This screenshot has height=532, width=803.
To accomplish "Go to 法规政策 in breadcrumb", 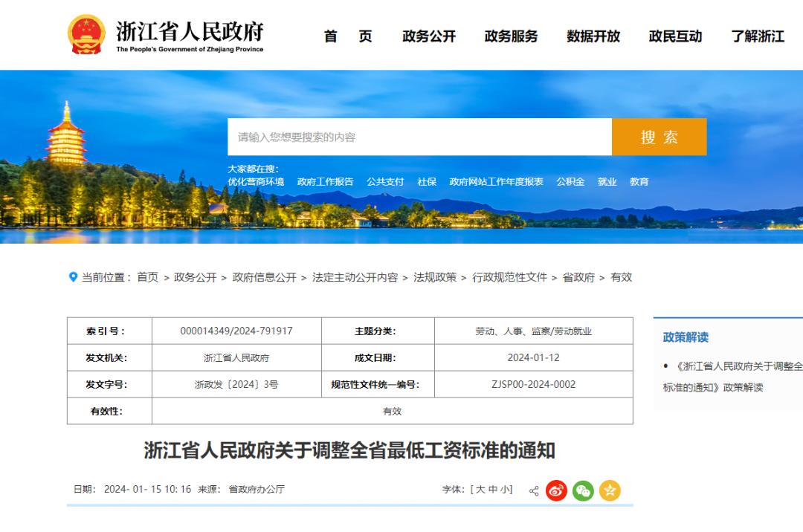I will [435, 277].
